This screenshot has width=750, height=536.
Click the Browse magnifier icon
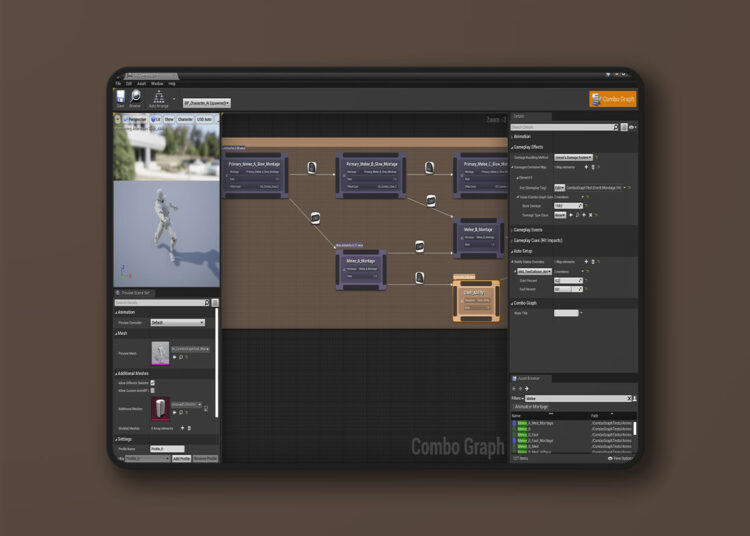pos(135,98)
